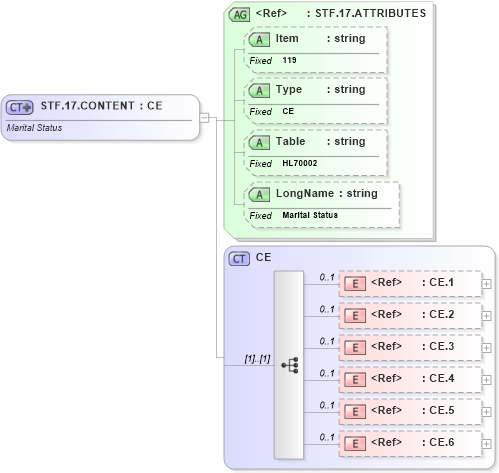Click the <Ref> : CE.4 label
Screen dimensions: 499x473
(413, 379)
